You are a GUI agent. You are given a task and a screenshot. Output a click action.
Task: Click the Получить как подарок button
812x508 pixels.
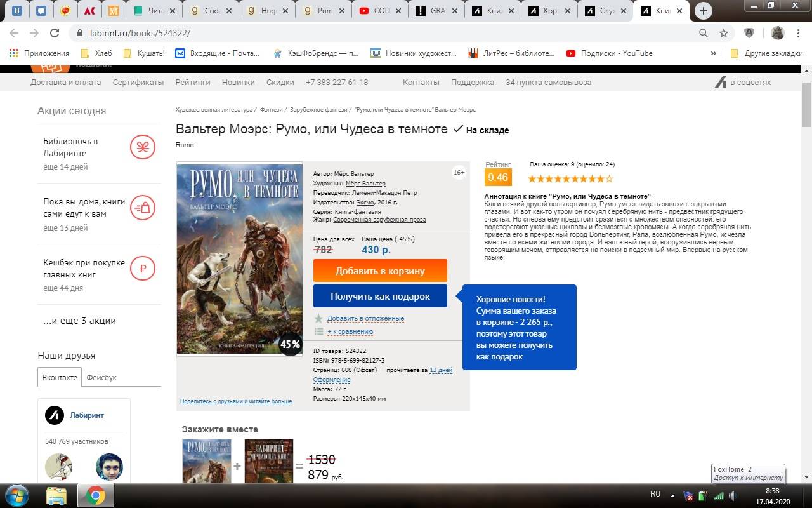pos(380,296)
